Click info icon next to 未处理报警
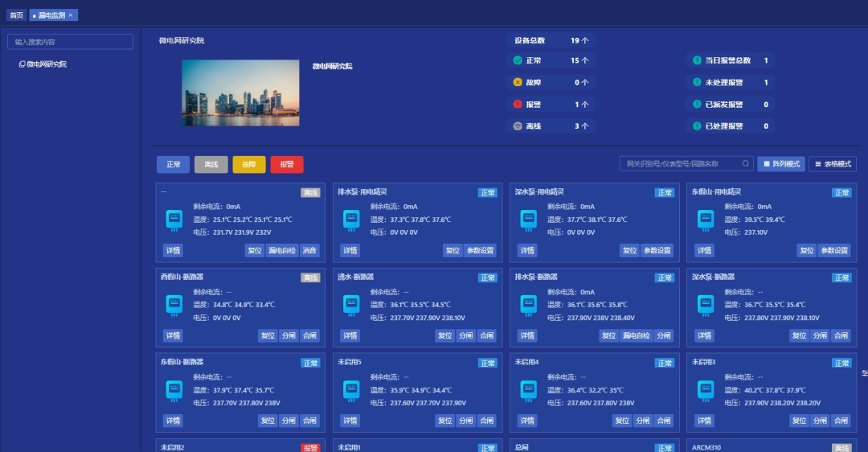The height and width of the screenshot is (452, 868). 697,82
